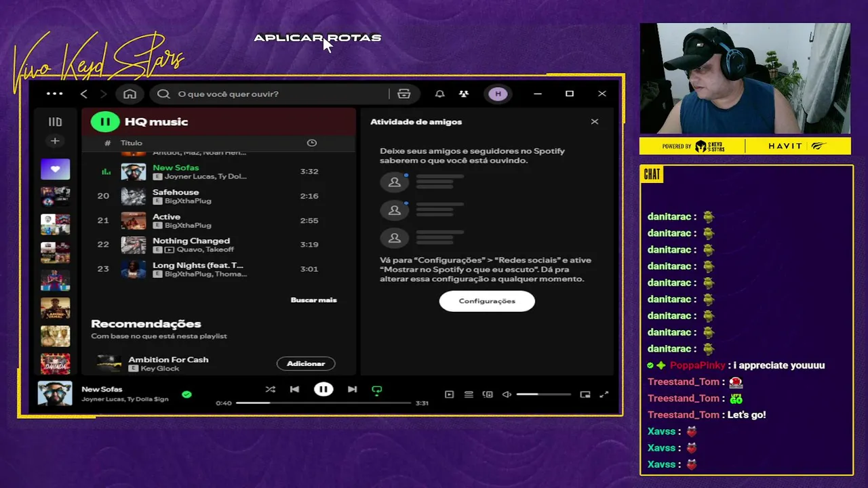Open the purple H profile avatar

[x=498, y=94]
